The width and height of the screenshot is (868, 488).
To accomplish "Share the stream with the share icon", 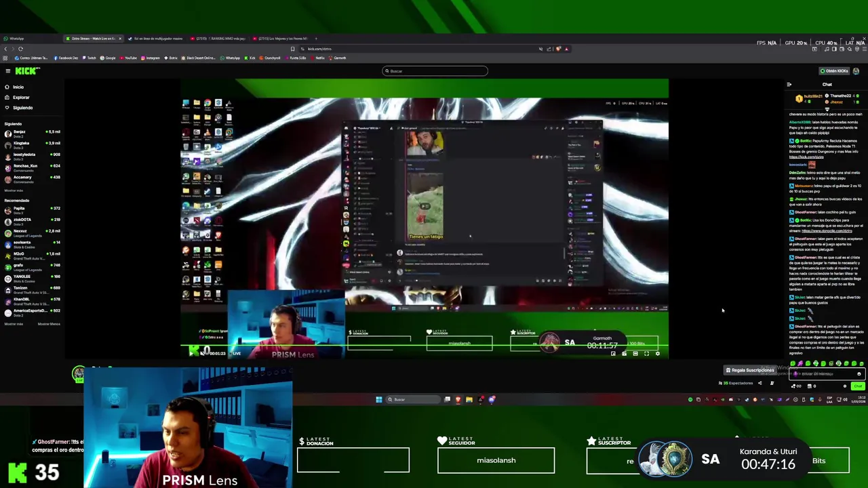I will (759, 383).
